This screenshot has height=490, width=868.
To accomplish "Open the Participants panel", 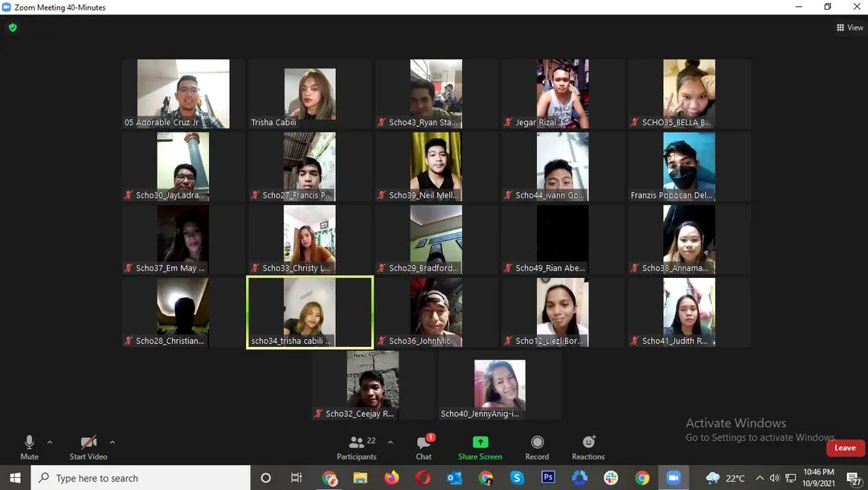I will point(357,447).
